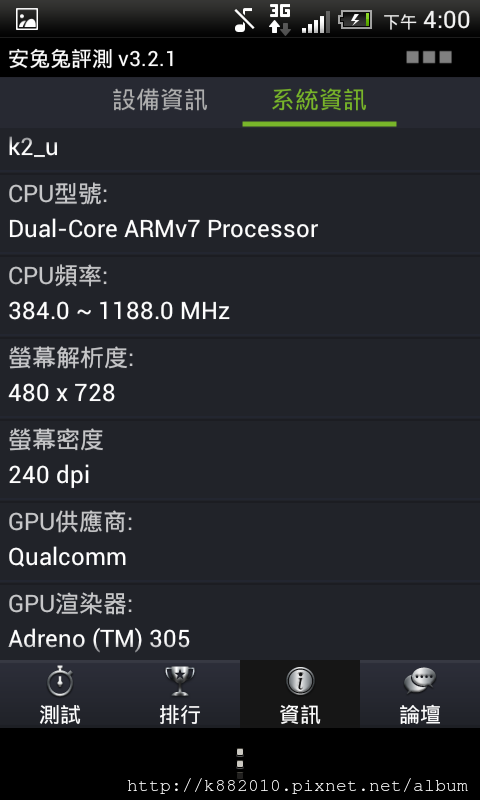480x800 pixels.
Task: Tap the 3G data status icon
Action: coord(280,20)
